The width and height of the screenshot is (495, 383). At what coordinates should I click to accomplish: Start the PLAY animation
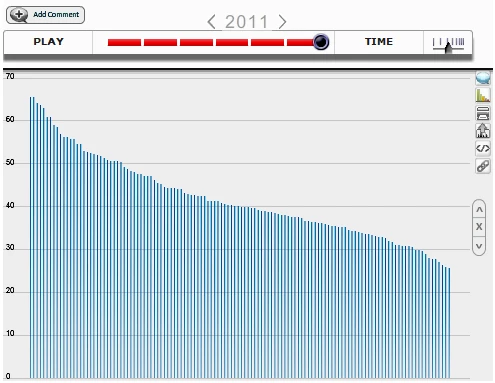click(48, 42)
